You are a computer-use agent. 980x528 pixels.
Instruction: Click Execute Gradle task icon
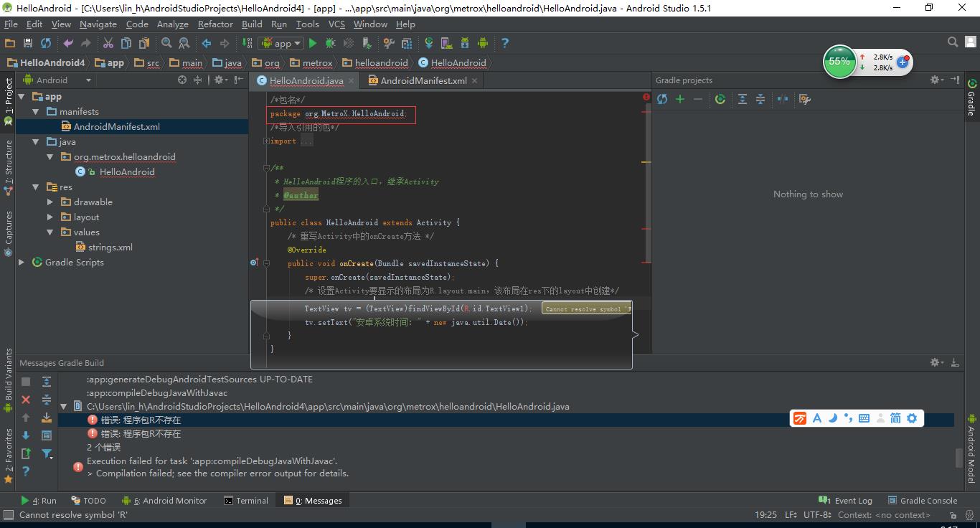720,99
